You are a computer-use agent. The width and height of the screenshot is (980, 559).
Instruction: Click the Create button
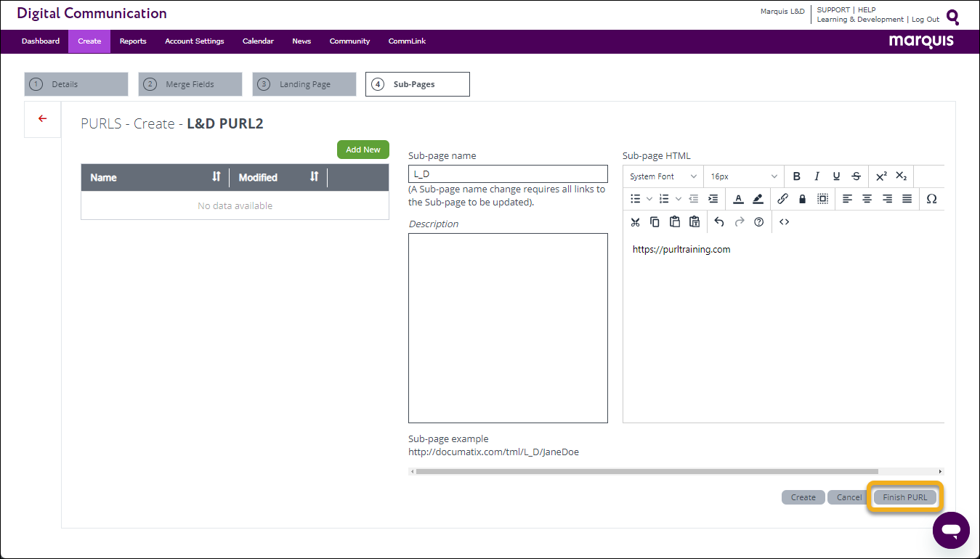pyautogui.click(x=803, y=497)
